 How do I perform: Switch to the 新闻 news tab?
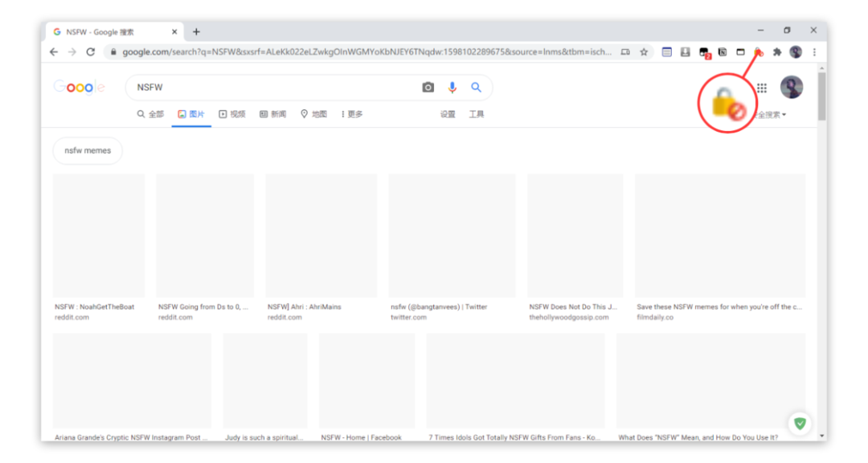[x=273, y=114]
